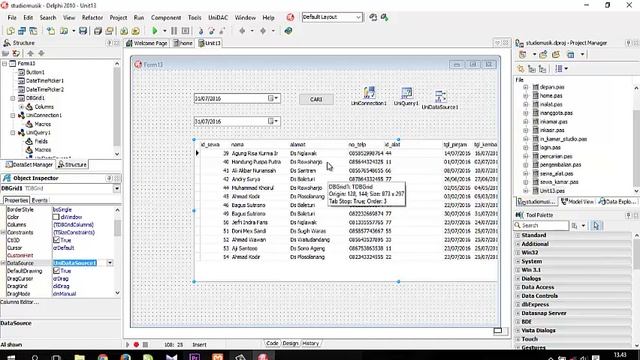
Task: Click the Tool Palette pointer icon
Action: [596, 225]
